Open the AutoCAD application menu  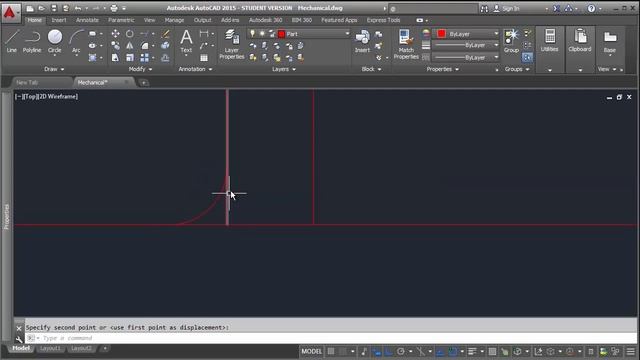click(10, 12)
